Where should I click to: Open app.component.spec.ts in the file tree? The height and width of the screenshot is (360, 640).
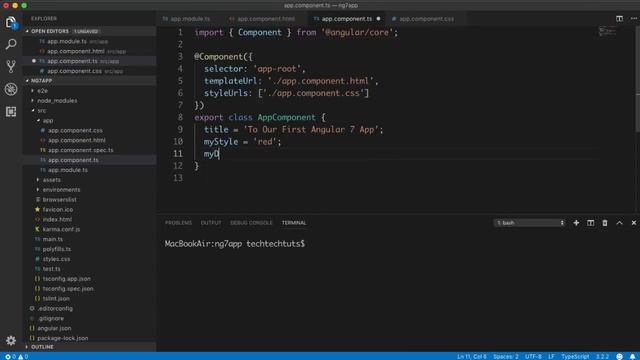[80, 150]
